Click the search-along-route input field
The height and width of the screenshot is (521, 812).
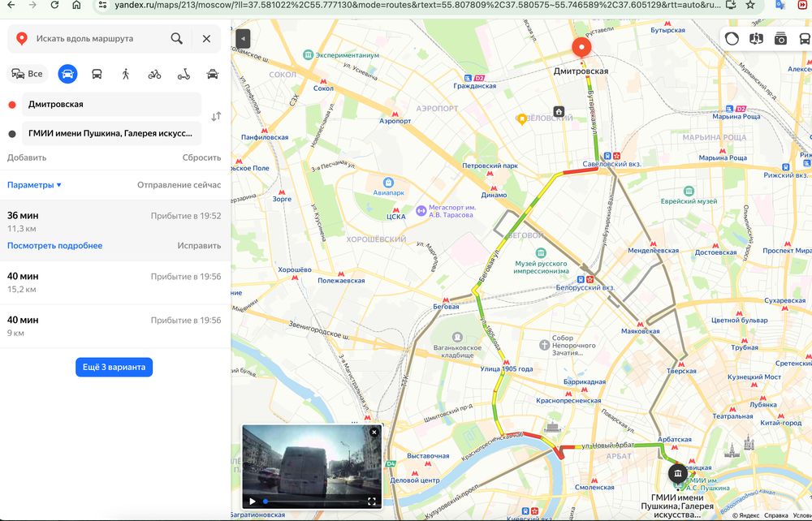click(x=98, y=38)
